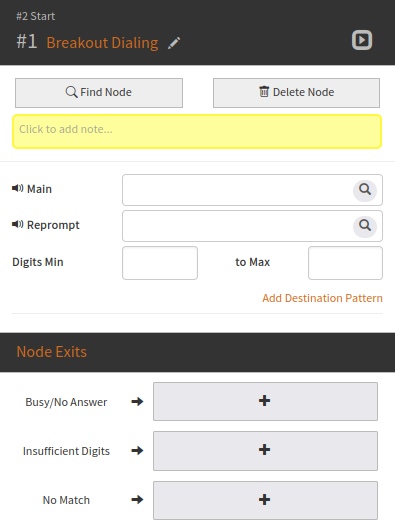Screen dimensions: 395x528
Task: Click the arrow icon next to Insufficient Digits
Action: click(x=137, y=451)
